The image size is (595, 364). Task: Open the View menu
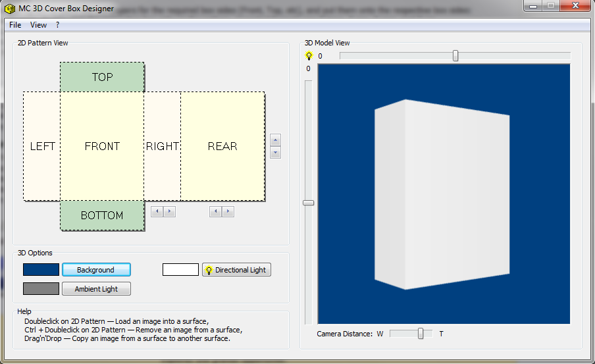point(38,25)
